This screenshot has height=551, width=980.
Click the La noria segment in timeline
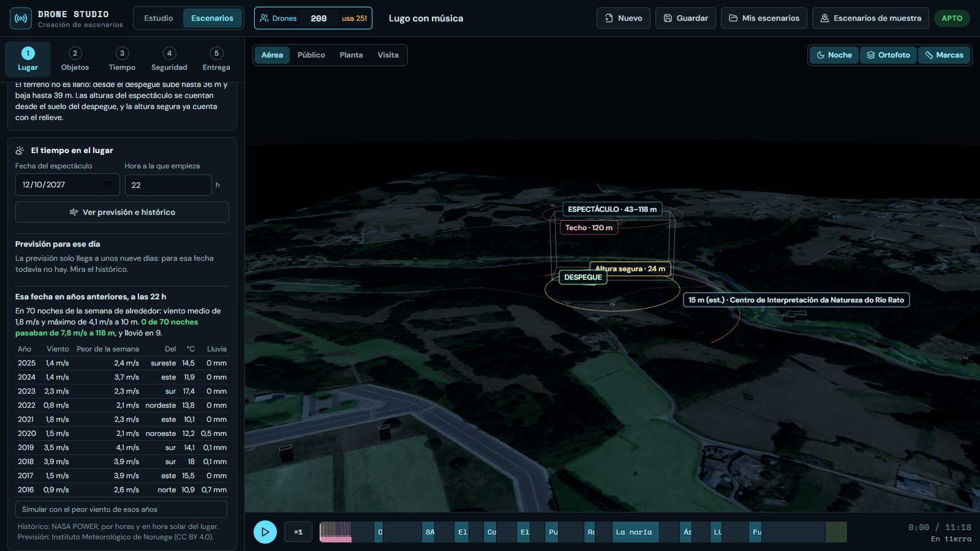click(x=636, y=532)
